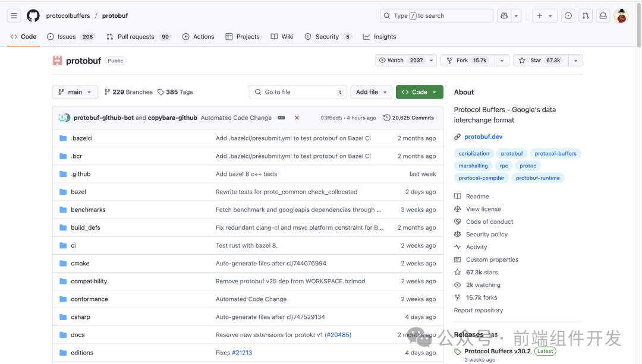642x364 pixels.
Task: Open the user profile avatar menu
Action: (621, 15)
